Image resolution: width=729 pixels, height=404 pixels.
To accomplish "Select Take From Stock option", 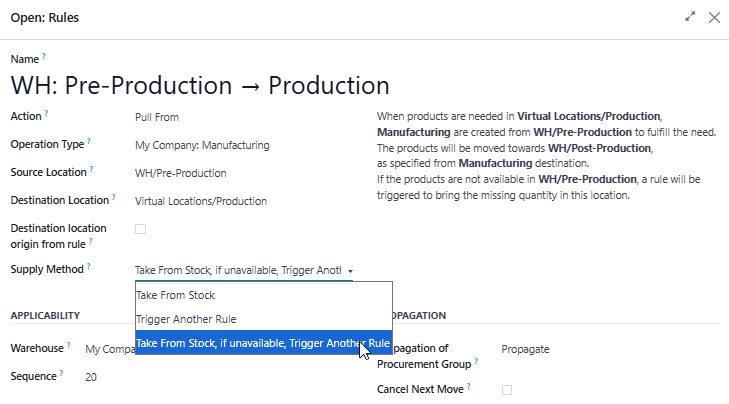I will coord(264,295).
